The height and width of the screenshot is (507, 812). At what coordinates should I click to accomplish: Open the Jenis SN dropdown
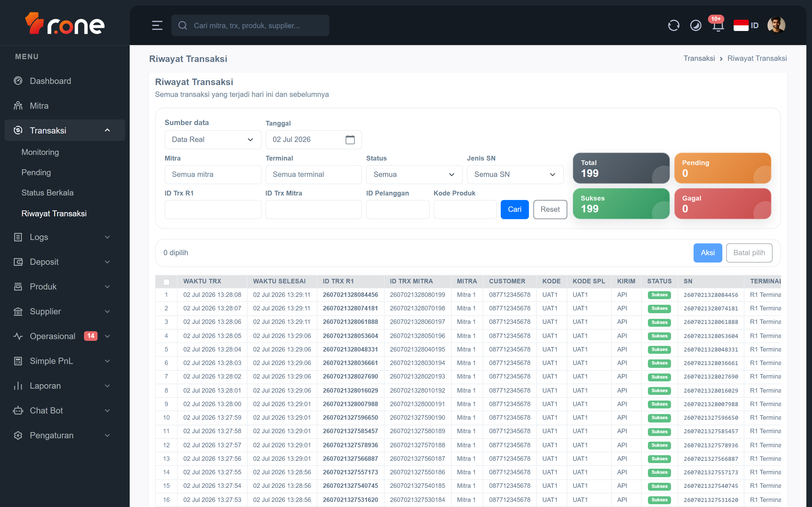515,174
